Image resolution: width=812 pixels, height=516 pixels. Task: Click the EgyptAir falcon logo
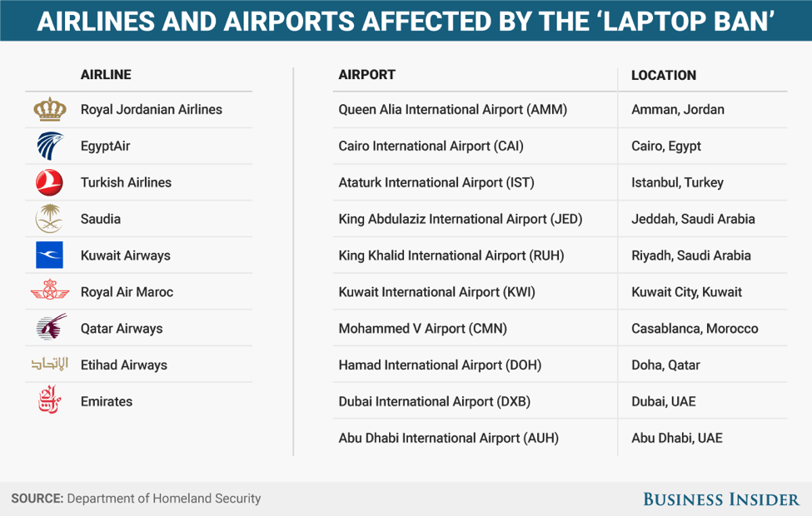click(x=50, y=146)
